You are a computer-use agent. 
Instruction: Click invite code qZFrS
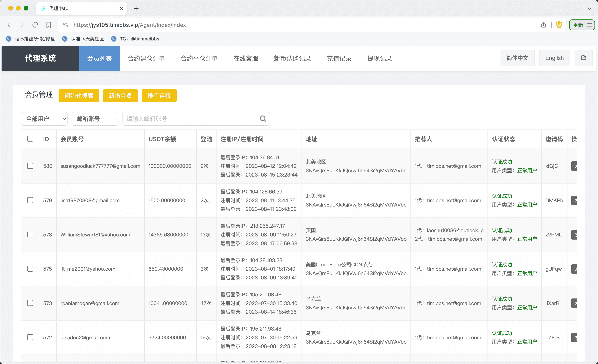coord(552,338)
